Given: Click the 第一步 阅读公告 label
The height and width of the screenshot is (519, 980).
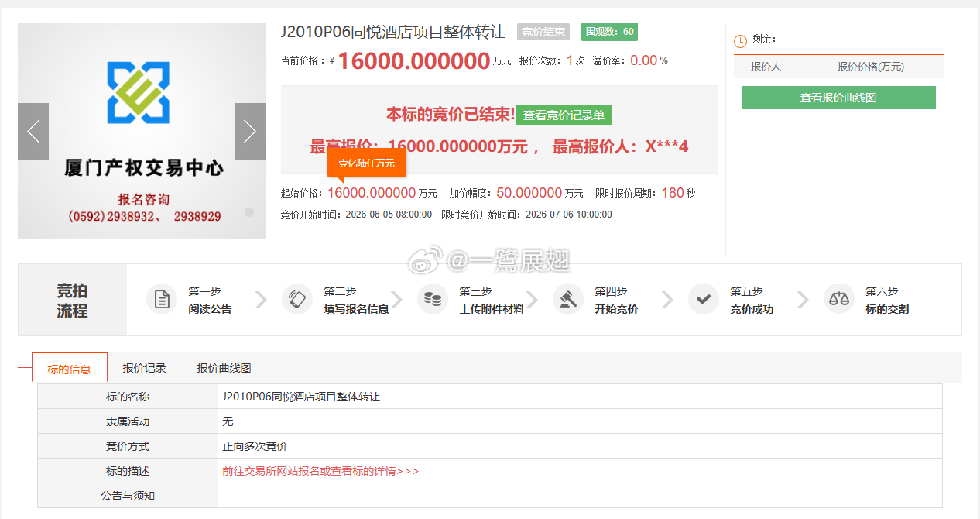Looking at the screenshot, I should pyautogui.click(x=210, y=300).
